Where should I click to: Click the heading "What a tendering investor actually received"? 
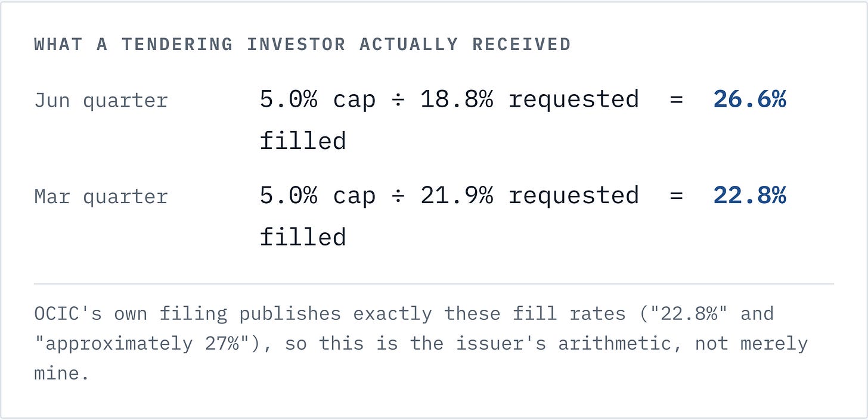pyautogui.click(x=302, y=45)
